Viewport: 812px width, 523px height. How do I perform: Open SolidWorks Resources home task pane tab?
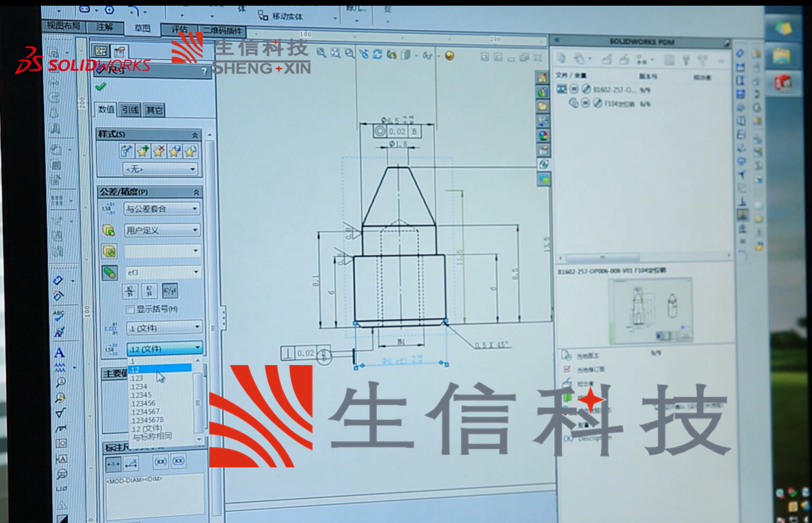click(x=543, y=77)
